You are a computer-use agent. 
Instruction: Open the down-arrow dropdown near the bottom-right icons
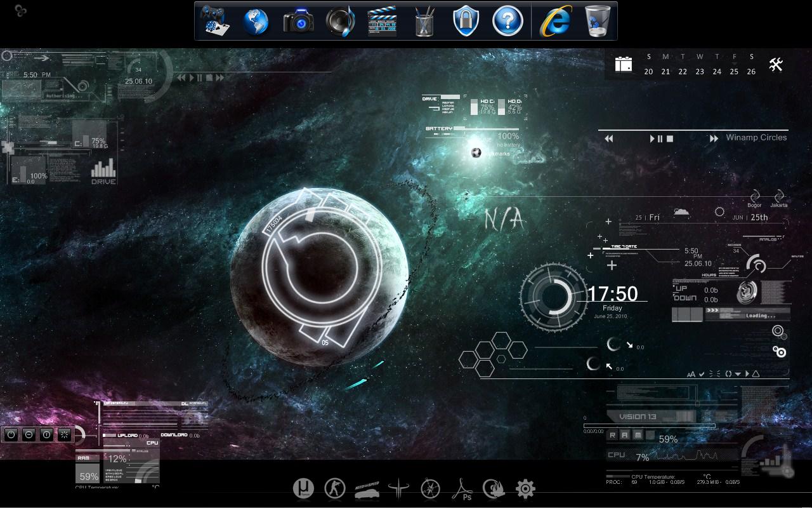pos(738,373)
